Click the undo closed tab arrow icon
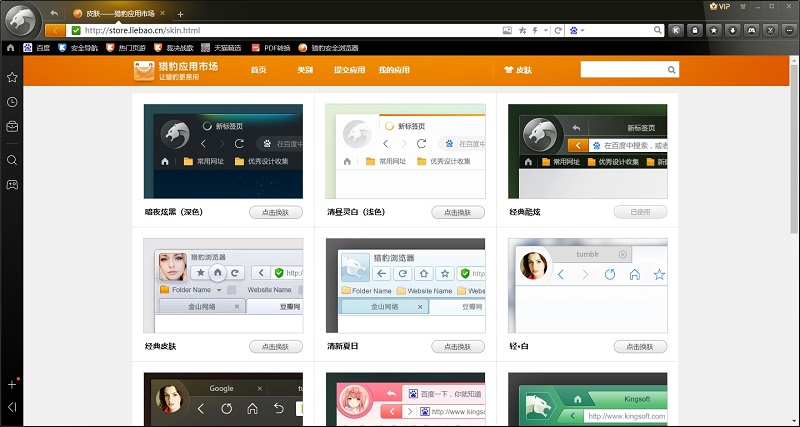Viewport: 800px width, 427px height. tap(54, 13)
